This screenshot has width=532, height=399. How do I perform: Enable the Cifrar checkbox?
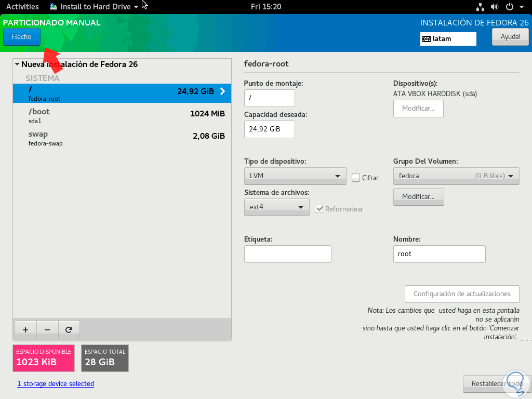355,178
